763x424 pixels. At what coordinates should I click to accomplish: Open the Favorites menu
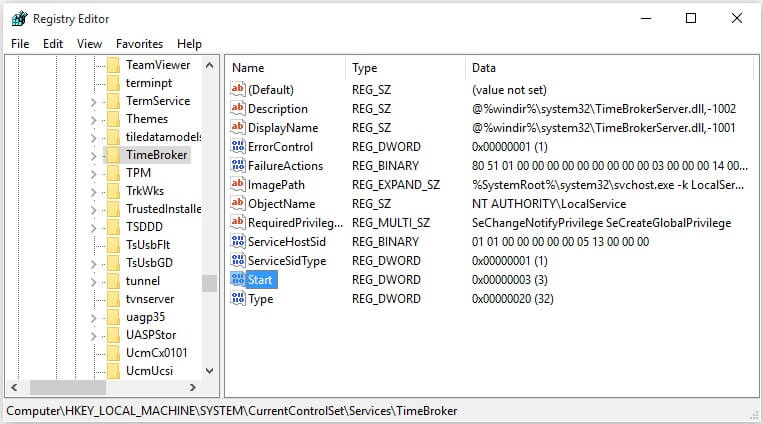coord(139,44)
